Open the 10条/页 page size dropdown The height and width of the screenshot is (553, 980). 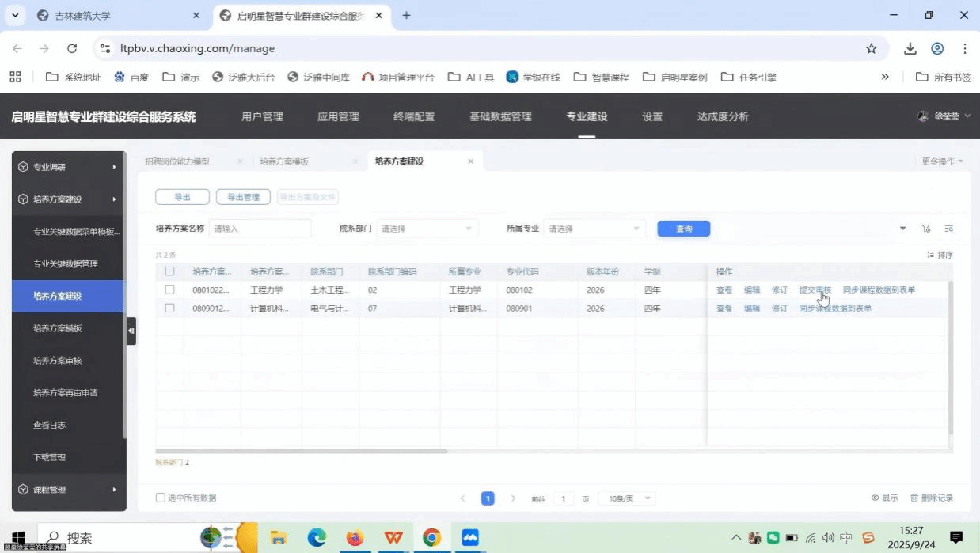click(627, 498)
